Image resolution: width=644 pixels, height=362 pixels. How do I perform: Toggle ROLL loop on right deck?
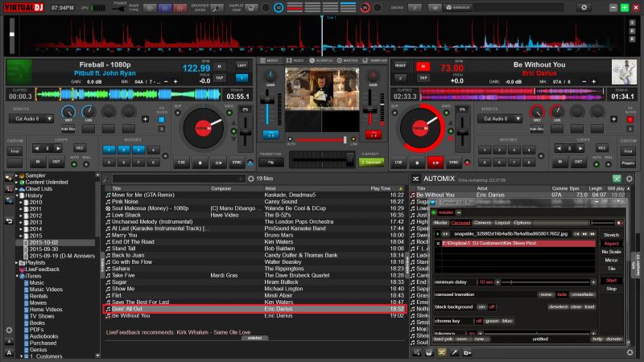609,164
